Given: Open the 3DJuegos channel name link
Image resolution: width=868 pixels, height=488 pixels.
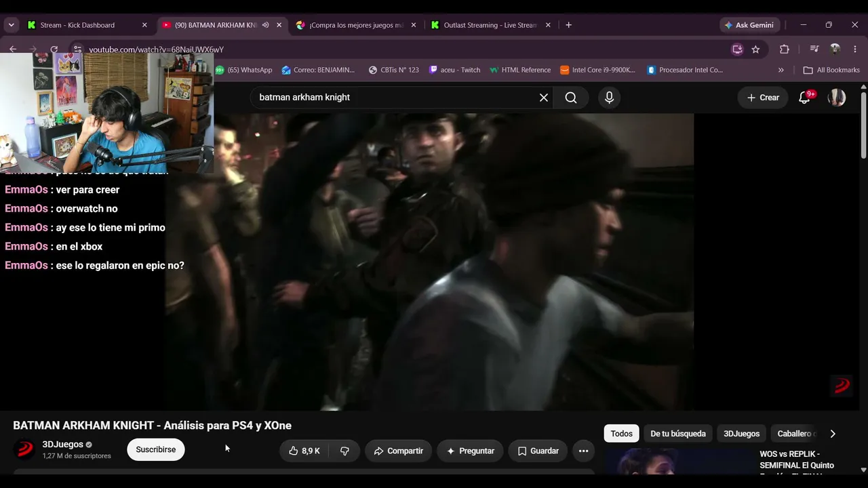Looking at the screenshot, I should coord(62,445).
